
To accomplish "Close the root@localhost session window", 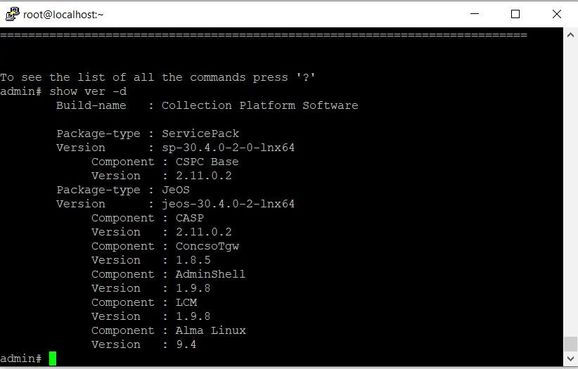I will point(557,14).
